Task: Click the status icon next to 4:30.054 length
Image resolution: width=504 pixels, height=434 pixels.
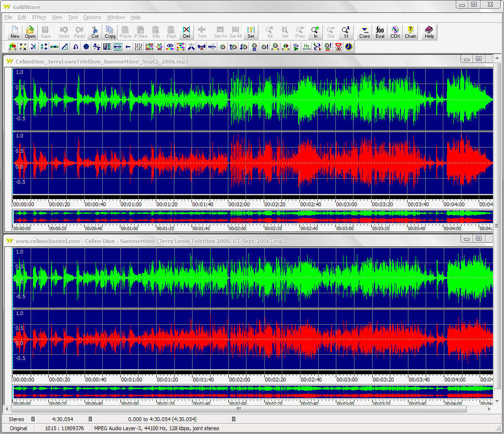Action: (x=90, y=419)
